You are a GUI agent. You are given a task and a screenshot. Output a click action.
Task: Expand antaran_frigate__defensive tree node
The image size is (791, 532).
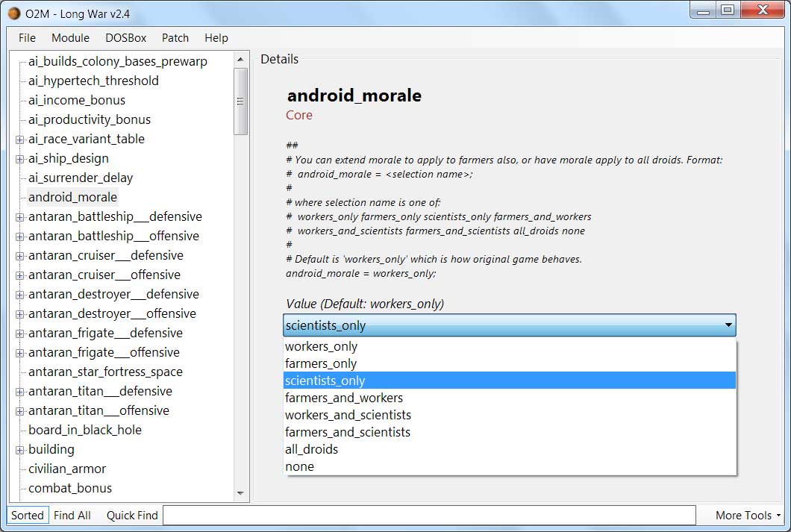[x=19, y=334]
